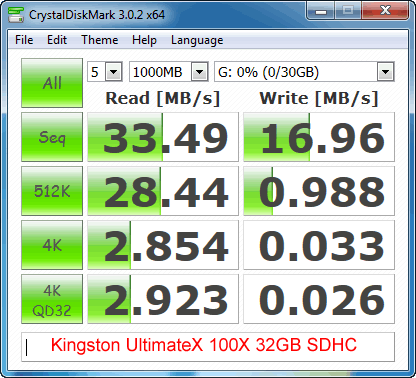Start the 512K benchmark test
This screenshot has height=378, width=416.
tap(52, 191)
